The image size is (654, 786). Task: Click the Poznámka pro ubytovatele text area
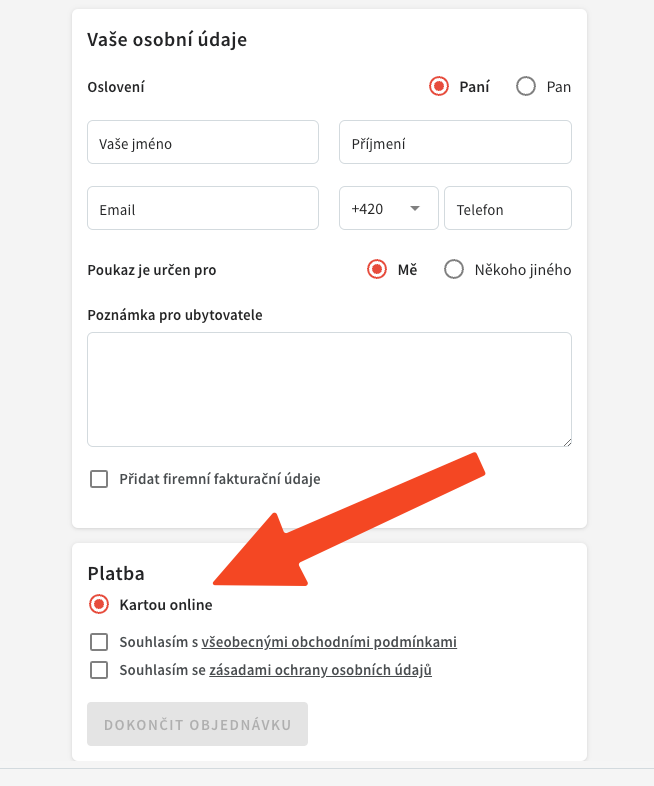click(329, 389)
